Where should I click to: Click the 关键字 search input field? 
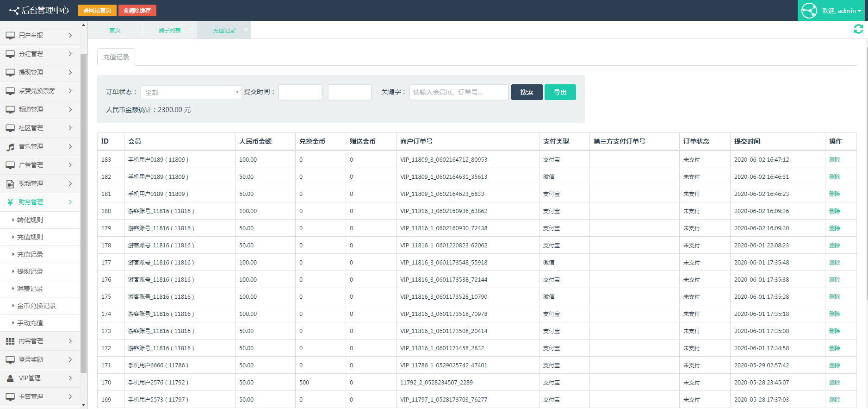(459, 92)
